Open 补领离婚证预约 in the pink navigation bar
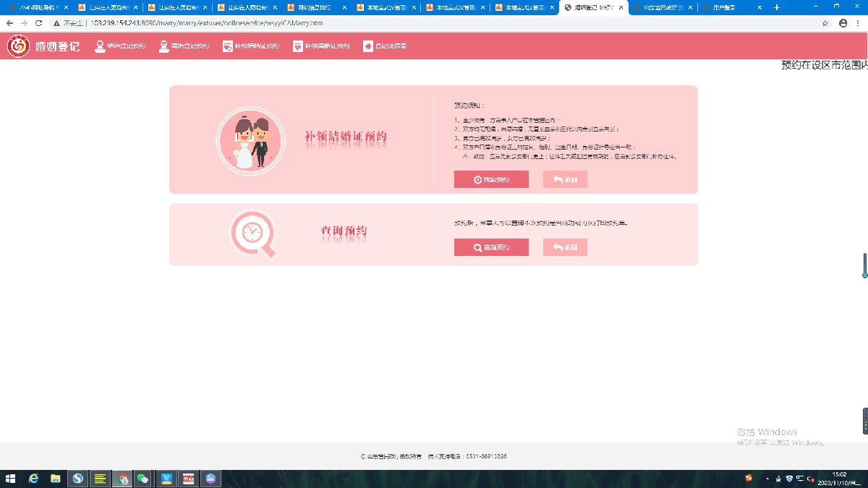This screenshot has height=488, width=868. pos(321,46)
